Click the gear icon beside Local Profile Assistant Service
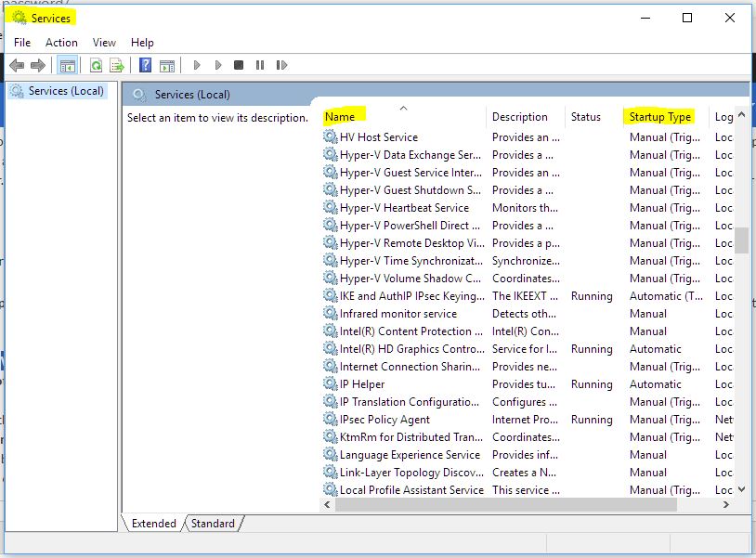Viewport: 756px width, 558px height. tap(330, 489)
